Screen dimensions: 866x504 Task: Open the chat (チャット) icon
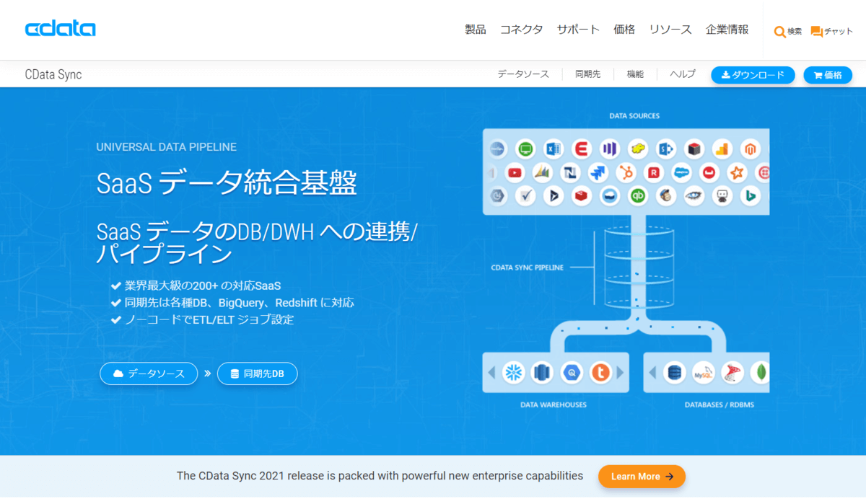point(816,32)
